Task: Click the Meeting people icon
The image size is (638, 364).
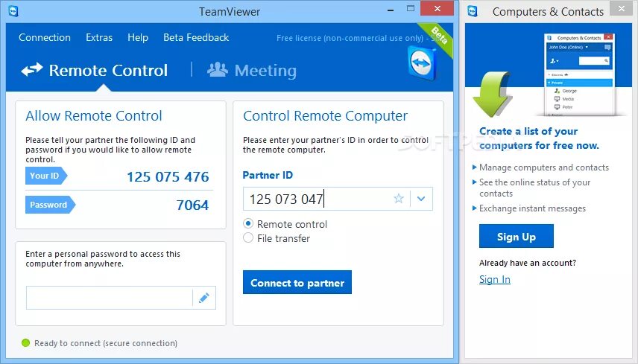Action: [x=218, y=69]
